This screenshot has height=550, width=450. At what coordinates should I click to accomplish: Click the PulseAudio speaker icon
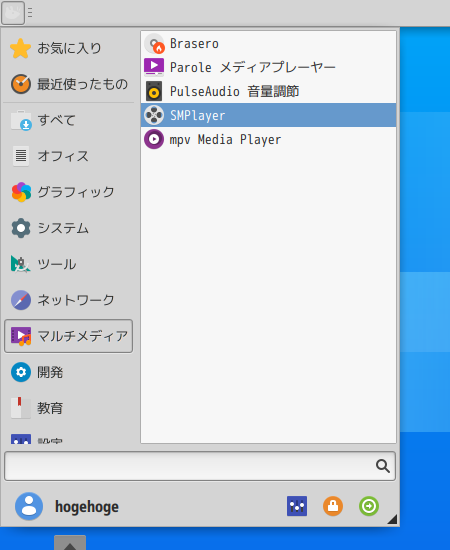click(154, 91)
